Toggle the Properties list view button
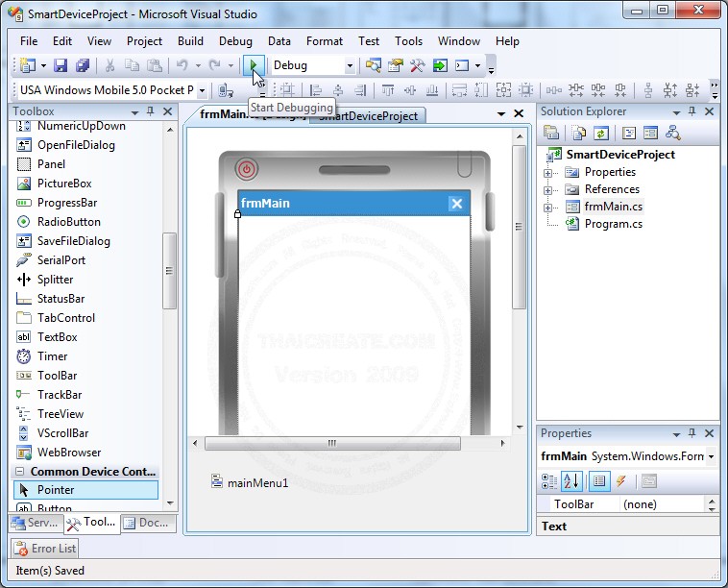This screenshot has width=728, height=588. point(599,481)
